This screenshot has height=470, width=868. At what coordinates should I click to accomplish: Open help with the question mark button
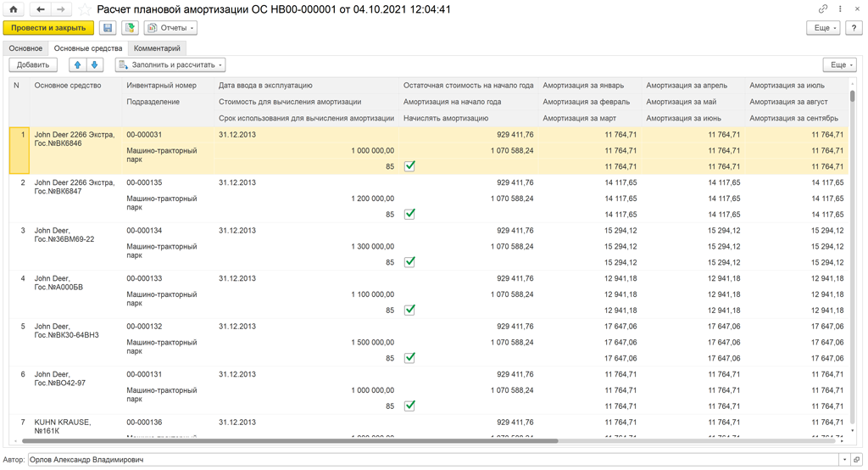point(853,28)
